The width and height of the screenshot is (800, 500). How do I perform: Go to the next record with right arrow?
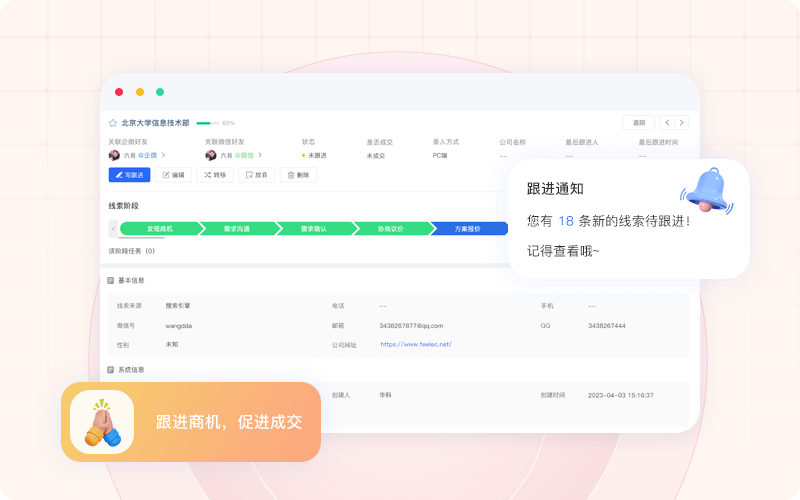pyautogui.click(x=682, y=122)
